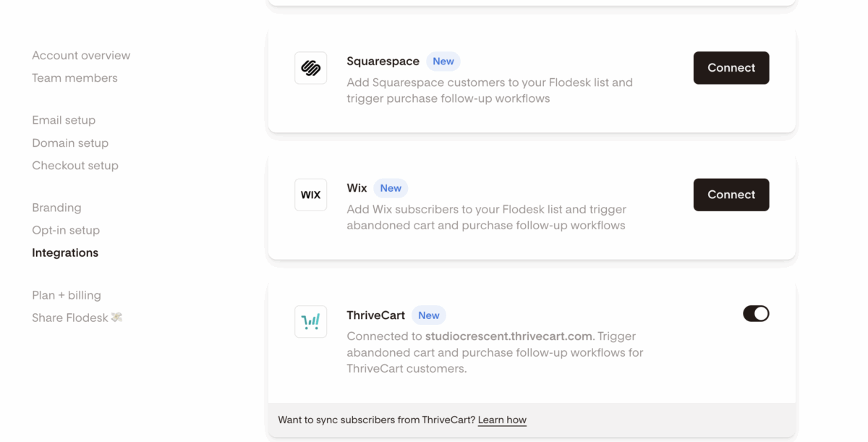The height and width of the screenshot is (442, 868).
Task: Select Checkout setup in sidebar
Action: [75, 166]
